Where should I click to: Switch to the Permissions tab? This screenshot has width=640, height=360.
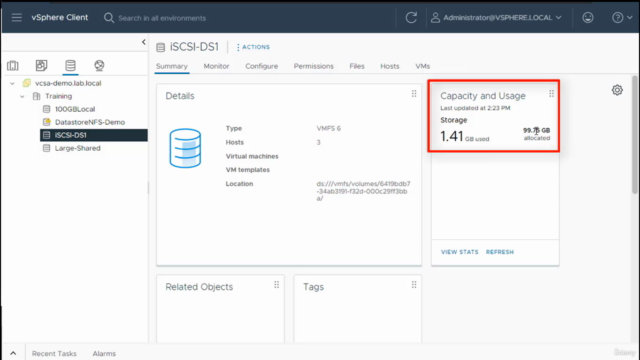click(313, 66)
